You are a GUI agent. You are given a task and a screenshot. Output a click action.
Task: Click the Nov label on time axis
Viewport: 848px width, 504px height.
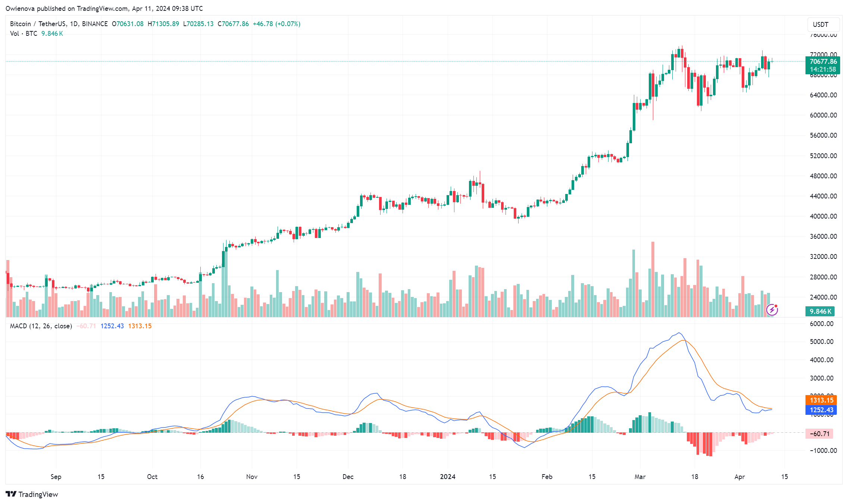(x=252, y=477)
